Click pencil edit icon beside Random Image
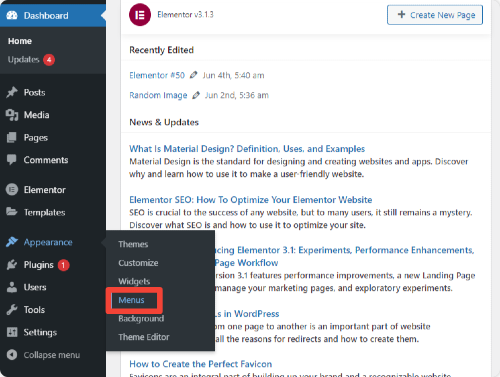The image size is (500, 377). coord(196,95)
